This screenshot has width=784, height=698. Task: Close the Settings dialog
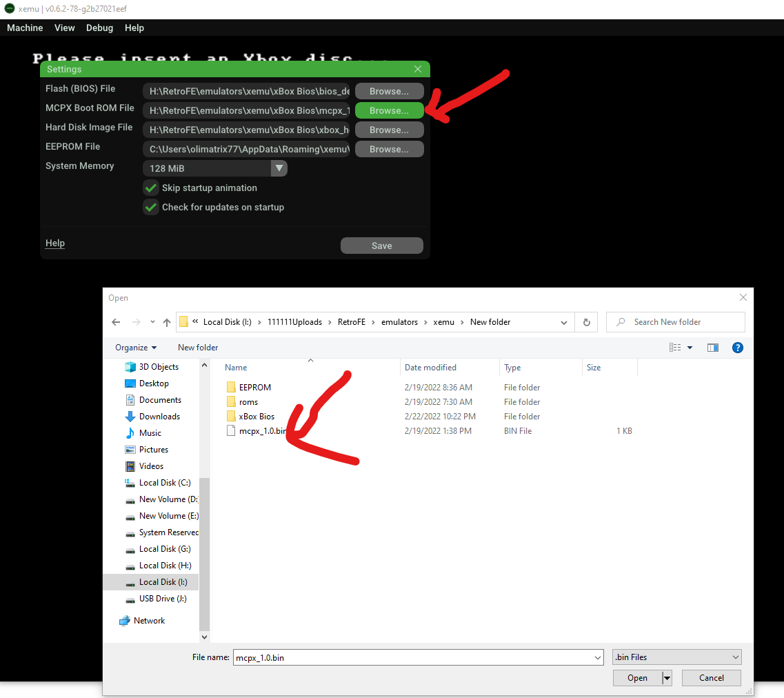[x=418, y=69]
